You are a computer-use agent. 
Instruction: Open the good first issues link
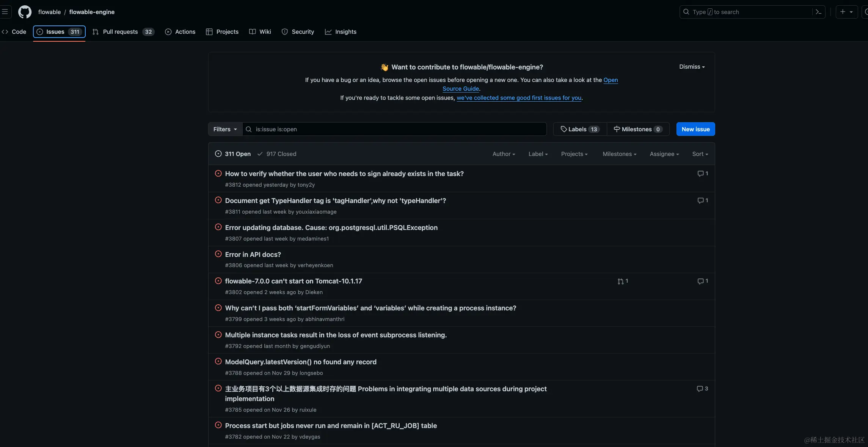click(x=519, y=98)
